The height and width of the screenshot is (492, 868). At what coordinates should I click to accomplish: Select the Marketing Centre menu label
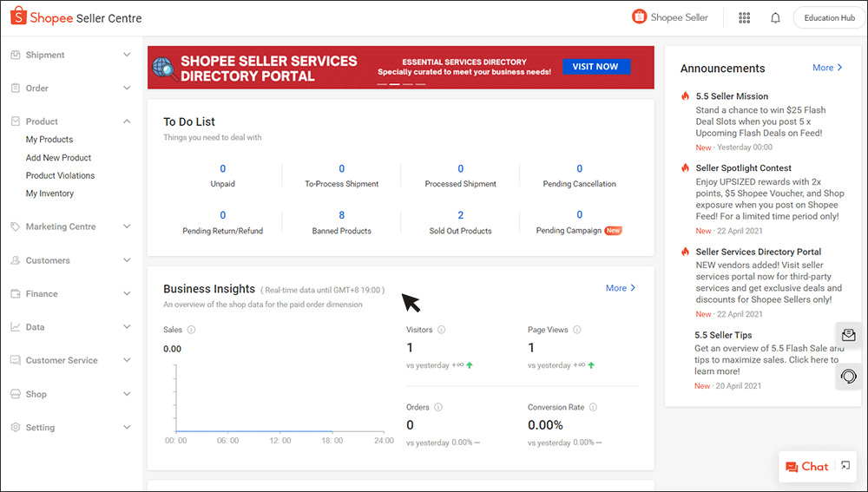coord(61,226)
